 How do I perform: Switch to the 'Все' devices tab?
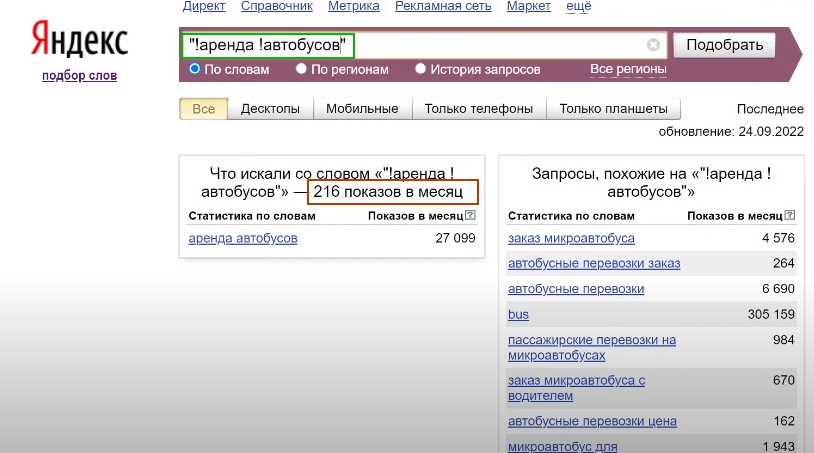tap(204, 109)
